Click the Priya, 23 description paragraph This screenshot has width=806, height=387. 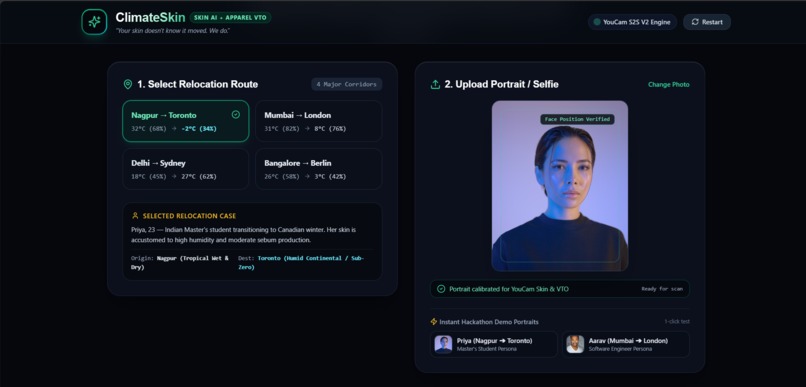[244, 234]
